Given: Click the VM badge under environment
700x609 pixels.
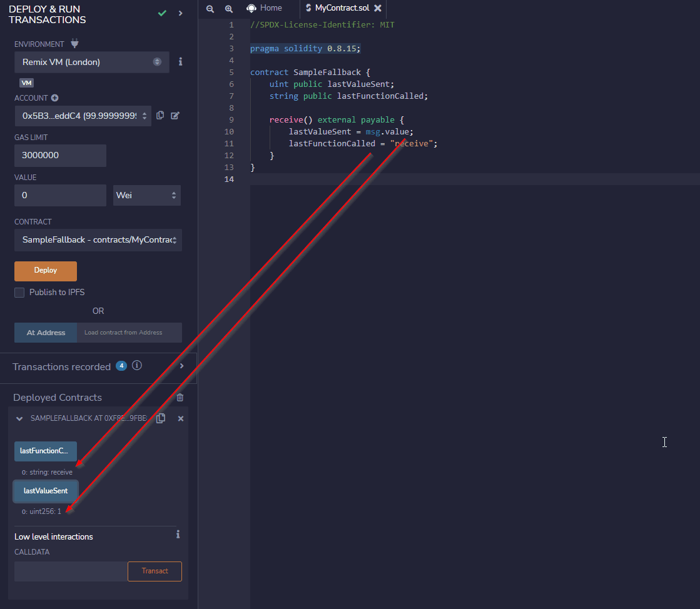Looking at the screenshot, I should pos(26,83).
